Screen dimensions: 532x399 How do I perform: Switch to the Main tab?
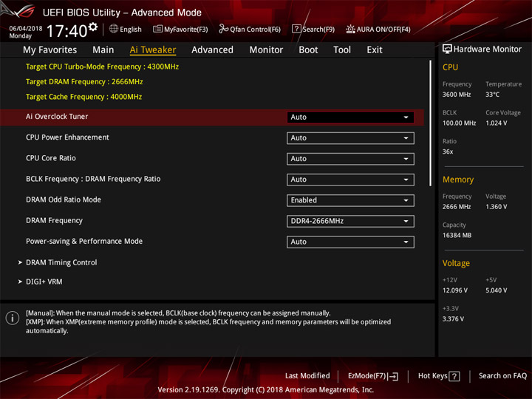103,50
